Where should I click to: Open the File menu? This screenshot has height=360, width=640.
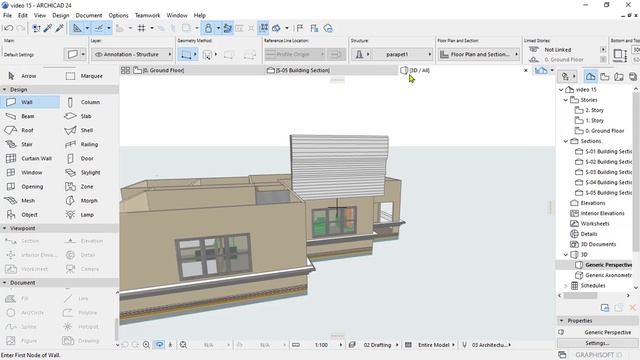click(x=7, y=16)
